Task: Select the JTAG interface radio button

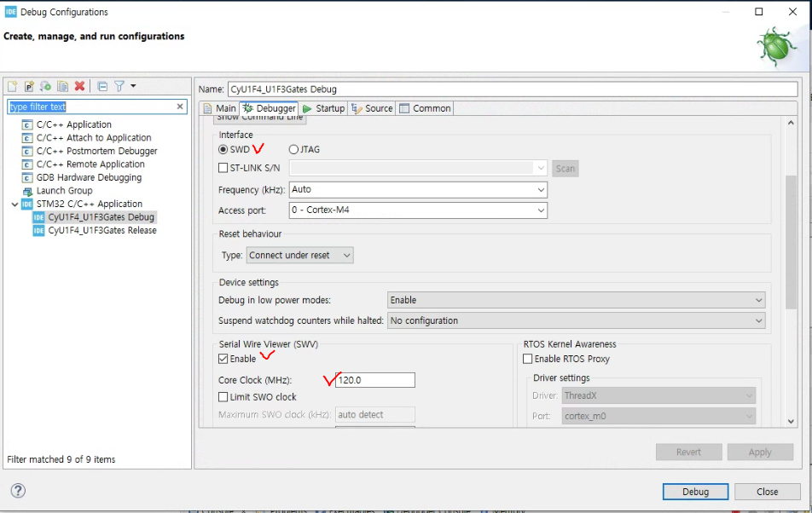Action: tap(293, 149)
